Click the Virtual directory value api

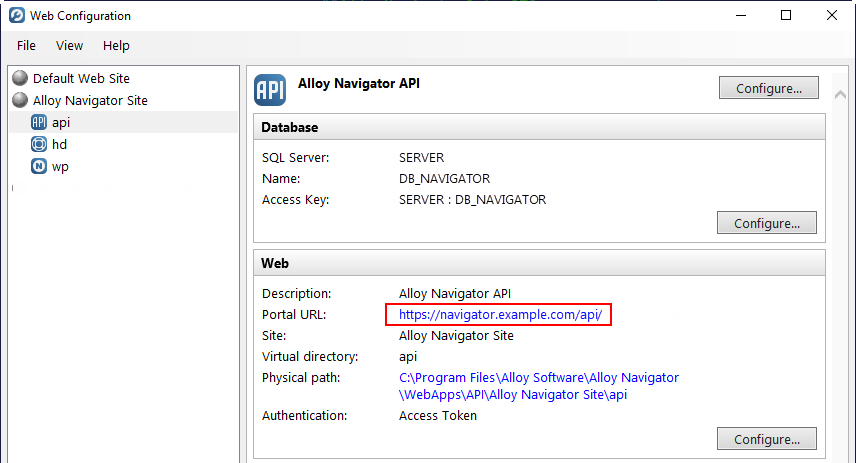[x=408, y=357]
